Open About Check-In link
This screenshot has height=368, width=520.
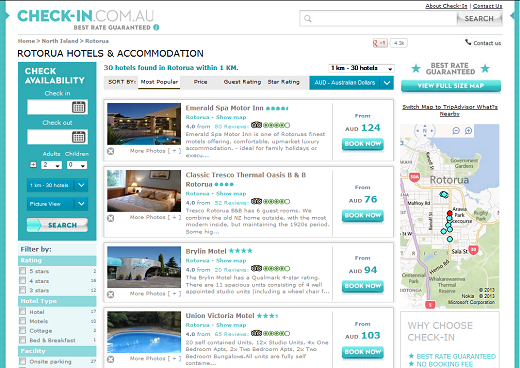click(446, 6)
